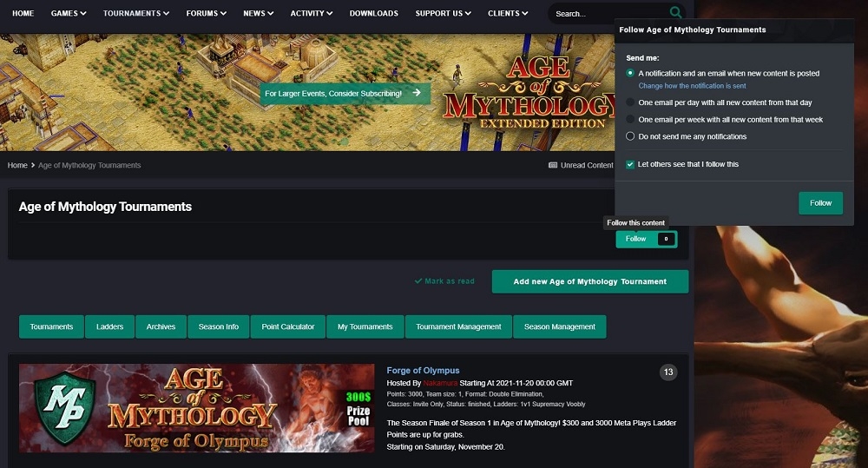This screenshot has width=868, height=468.
Task: Open the Point Calculator tab
Action: click(288, 326)
